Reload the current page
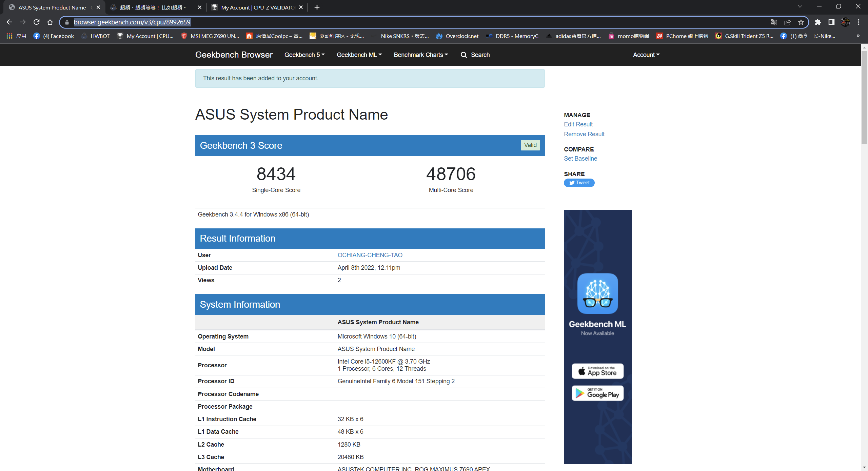The height and width of the screenshot is (471, 868). pyautogui.click(x=36, y=22)
